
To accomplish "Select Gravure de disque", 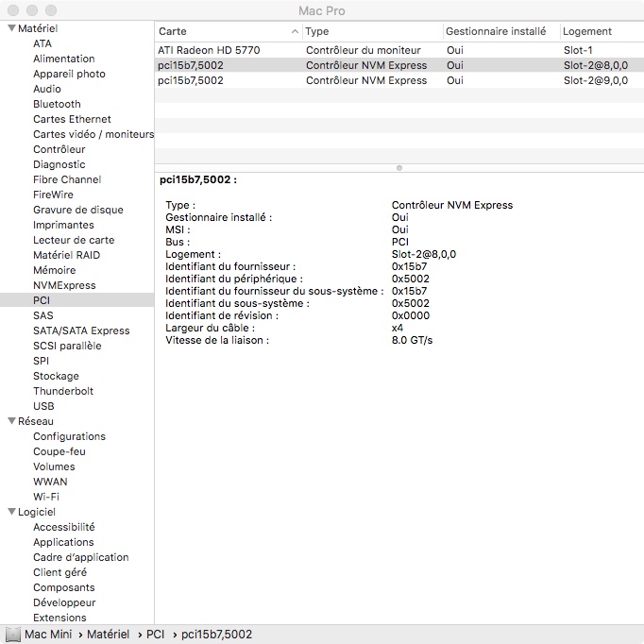I will point(78,210).
